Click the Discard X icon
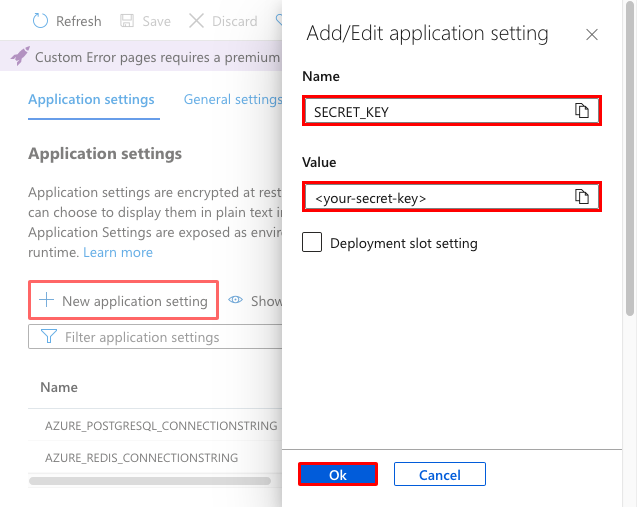637x507 pixels. click(x=196, y=21)
